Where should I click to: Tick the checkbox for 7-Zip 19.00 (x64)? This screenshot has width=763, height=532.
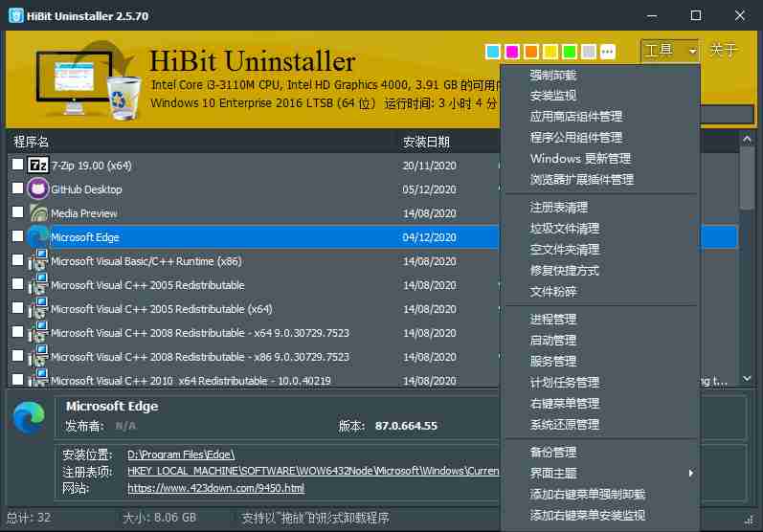(17, 165)
